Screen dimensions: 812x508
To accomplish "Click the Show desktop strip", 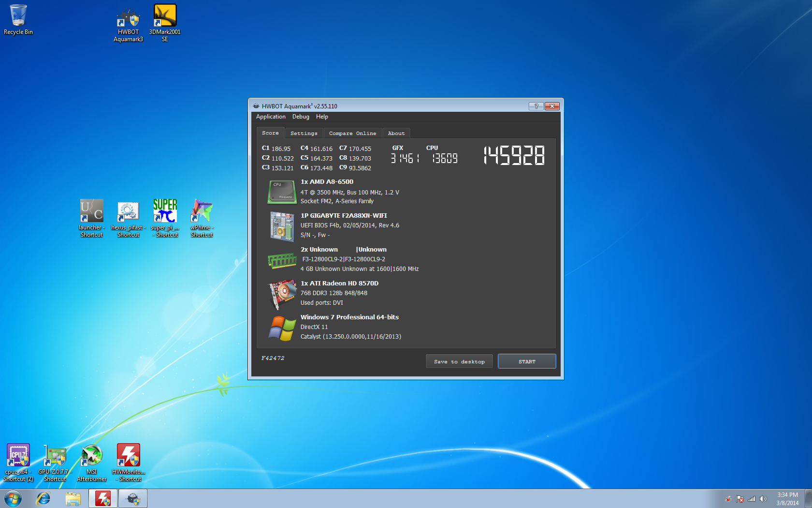I will (x=808, y=498).
